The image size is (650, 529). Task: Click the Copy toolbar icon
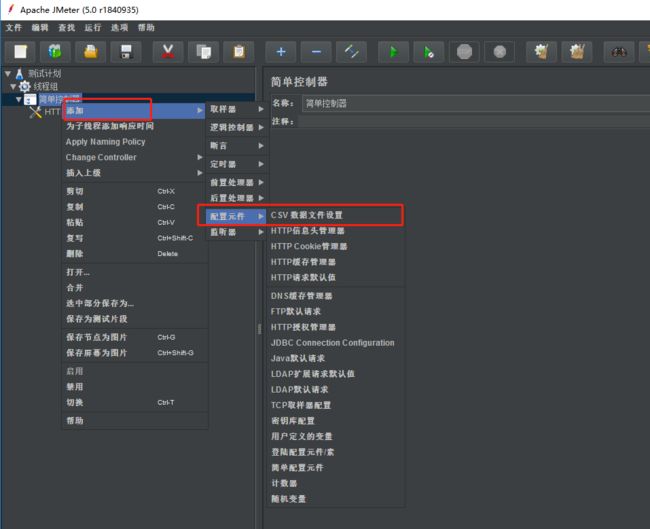pos(203,52)
